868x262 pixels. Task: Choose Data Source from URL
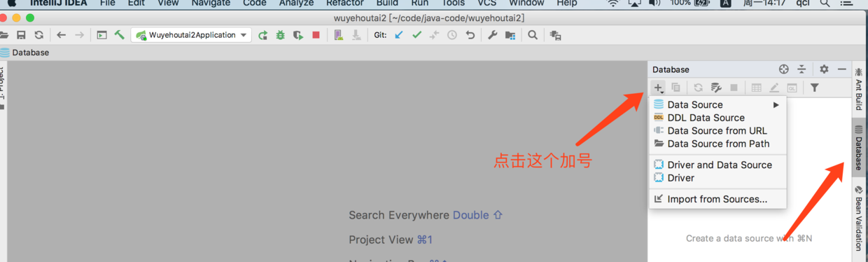[717, 130]
